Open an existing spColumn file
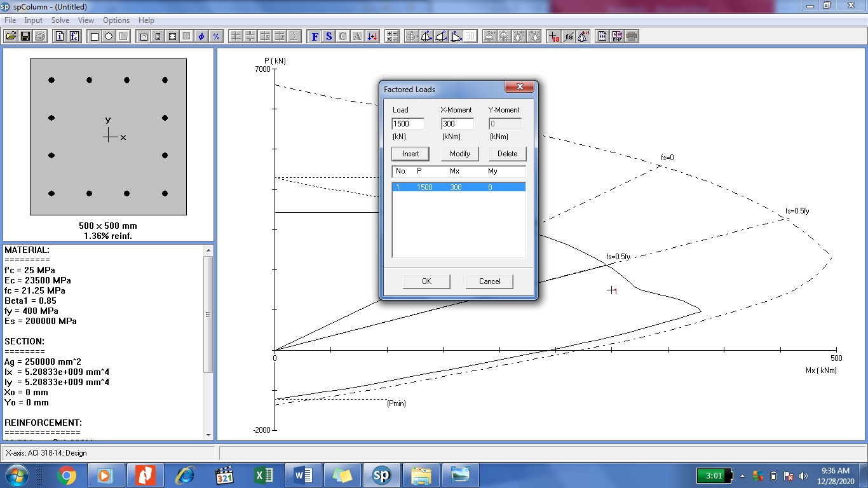This screenshot has height=488, width=868. pyautogui.click(x=11, y=36)
